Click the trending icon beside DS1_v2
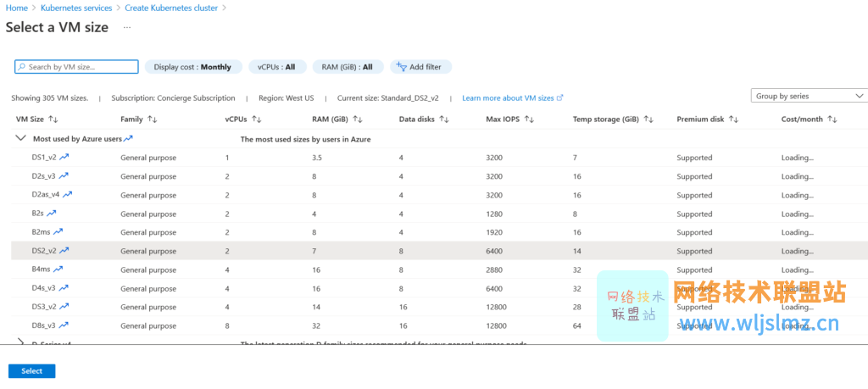Viewport: 868px width, 389px height. (64, 157)
